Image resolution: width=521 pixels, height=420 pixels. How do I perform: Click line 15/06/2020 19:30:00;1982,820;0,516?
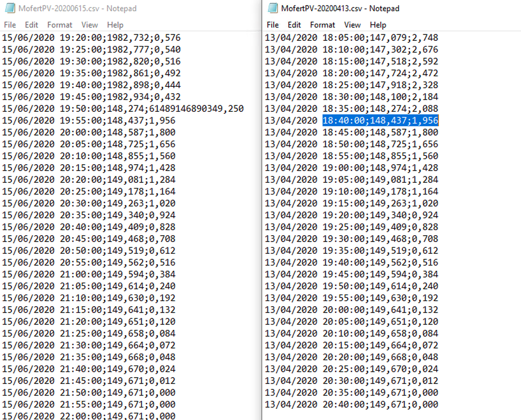coord(92,61)
